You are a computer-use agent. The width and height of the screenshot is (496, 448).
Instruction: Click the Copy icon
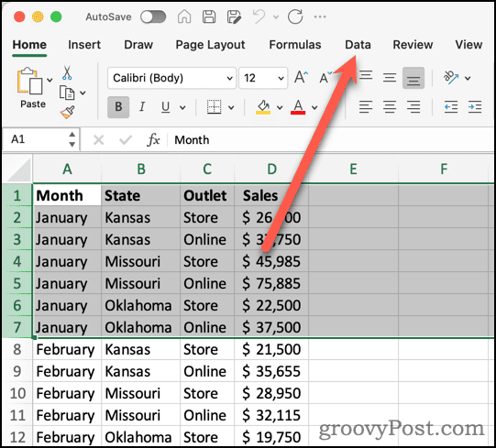(67, 93)
